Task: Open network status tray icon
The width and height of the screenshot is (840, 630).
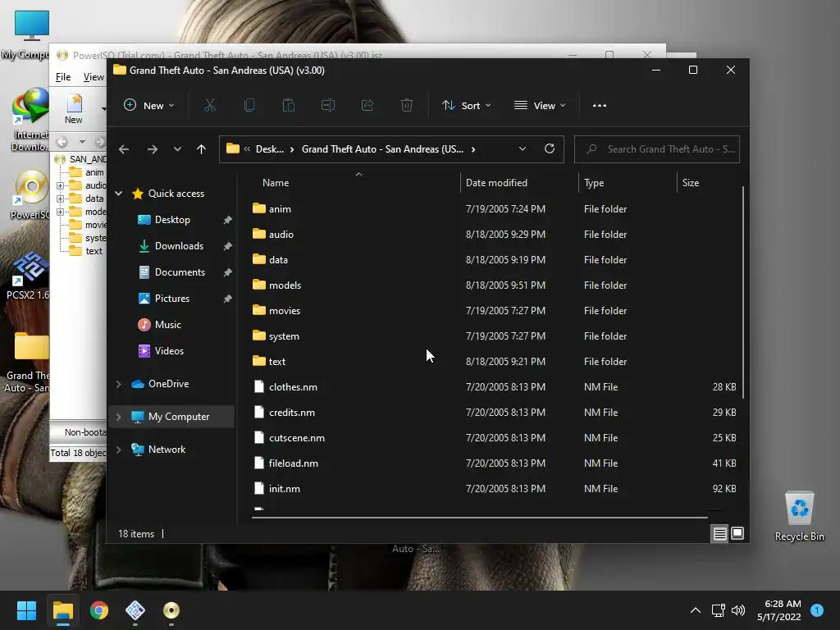Action: point(718,610)
